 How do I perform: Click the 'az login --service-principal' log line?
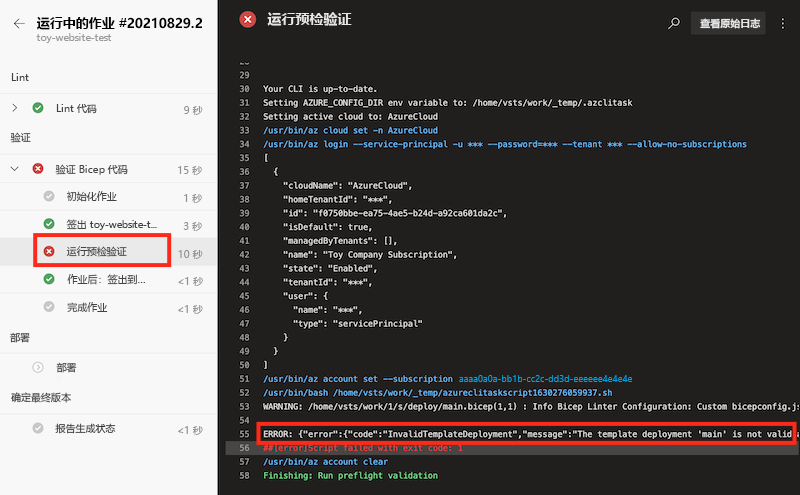[505, 144]
